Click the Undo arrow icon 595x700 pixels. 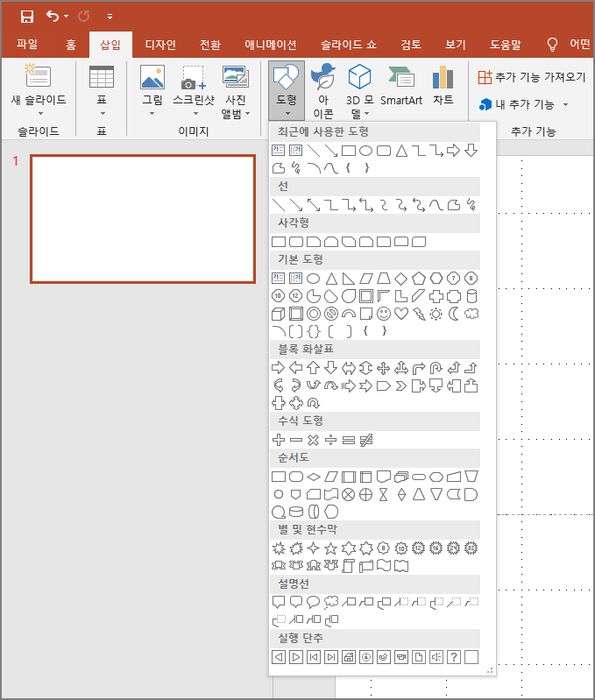[x=53, y=17]
